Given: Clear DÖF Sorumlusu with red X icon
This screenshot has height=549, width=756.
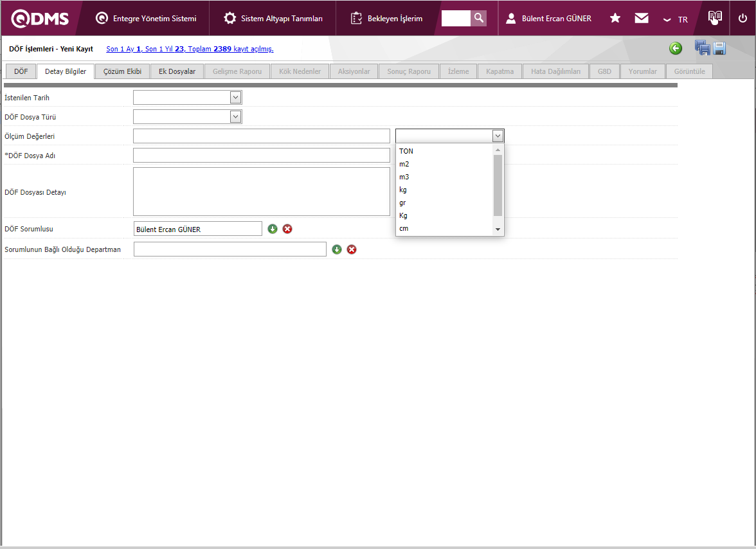Looking at the screenshot, I should tap(287, 229).
